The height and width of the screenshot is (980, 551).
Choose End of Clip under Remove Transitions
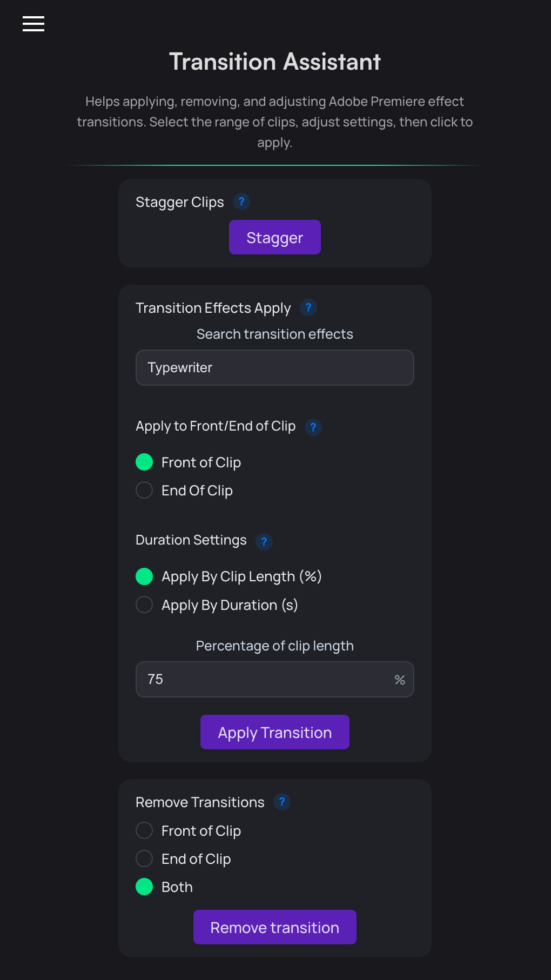(144, 858)
